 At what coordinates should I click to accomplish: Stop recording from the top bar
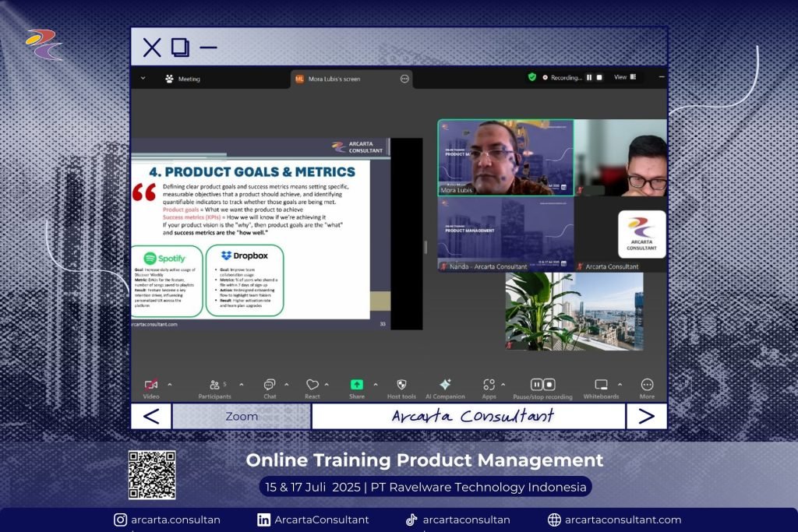tap(600, 78)
